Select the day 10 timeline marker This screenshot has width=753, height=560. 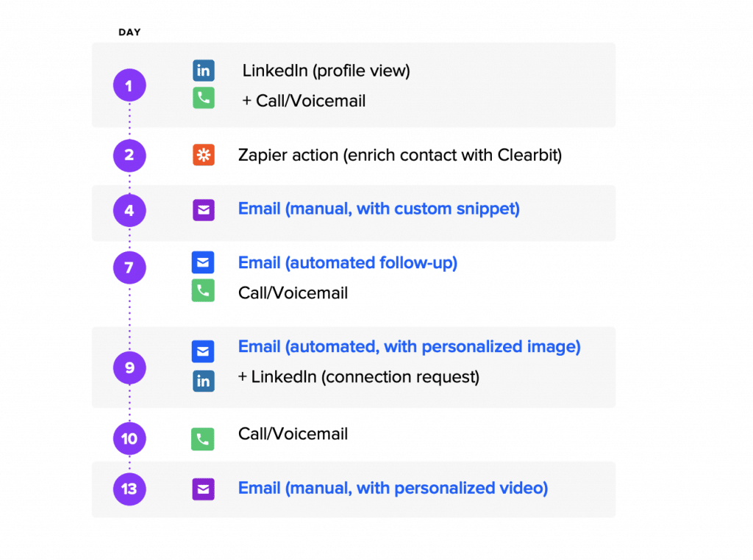point(129,439)
